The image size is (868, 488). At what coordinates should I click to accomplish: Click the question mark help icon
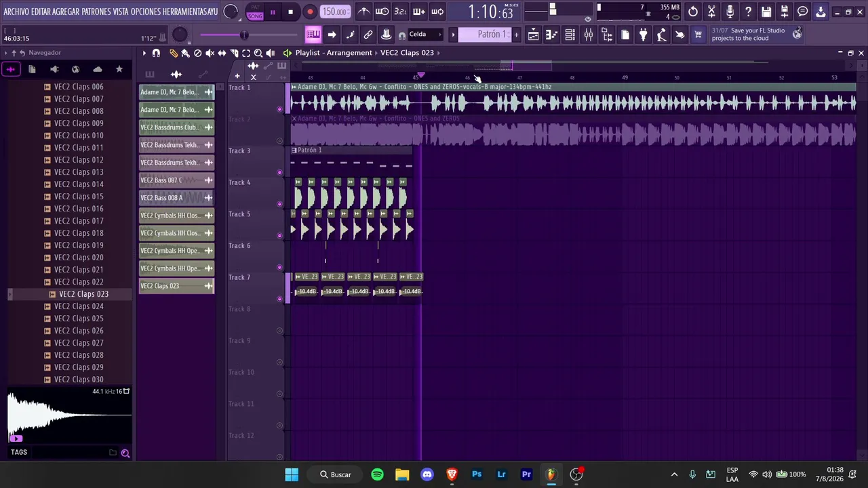coord(748,12)
